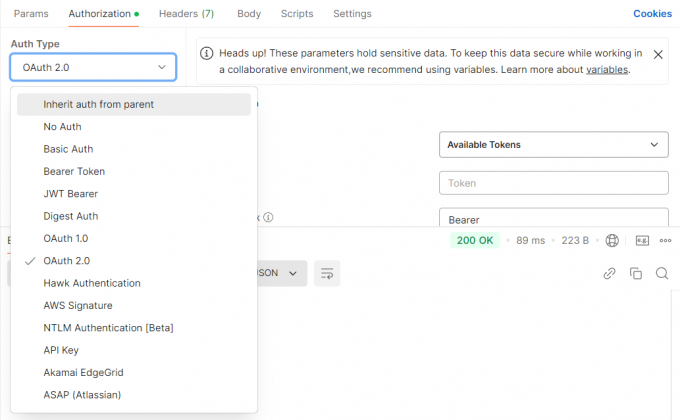Viewport: 680px width, 420px height.
Task: Open the Params tab
Action: click(31, 14)
